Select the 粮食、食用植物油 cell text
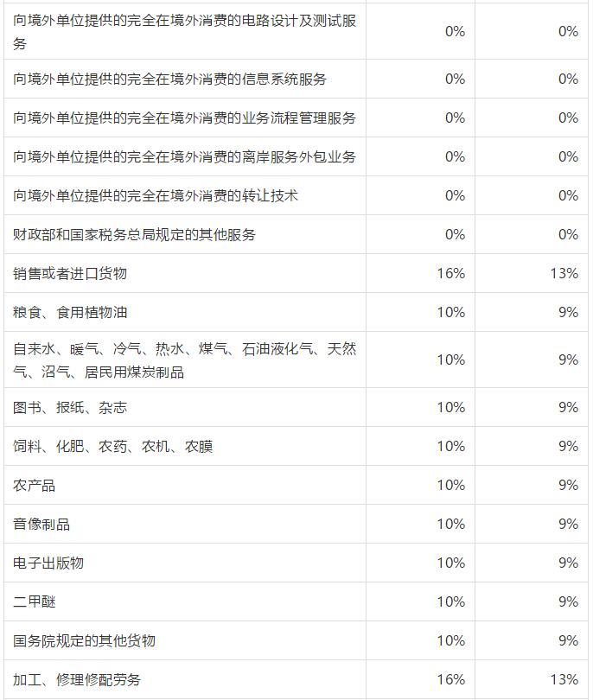This screenshot has height=700, width=593. (x=70, y=312)
